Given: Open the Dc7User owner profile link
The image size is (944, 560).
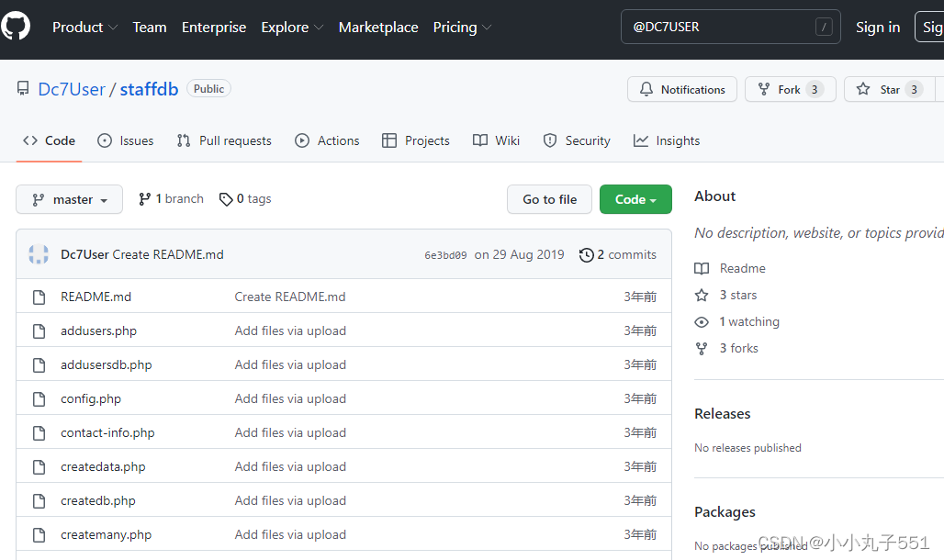Looking at the screenshot, I should [x=72, y=89].
